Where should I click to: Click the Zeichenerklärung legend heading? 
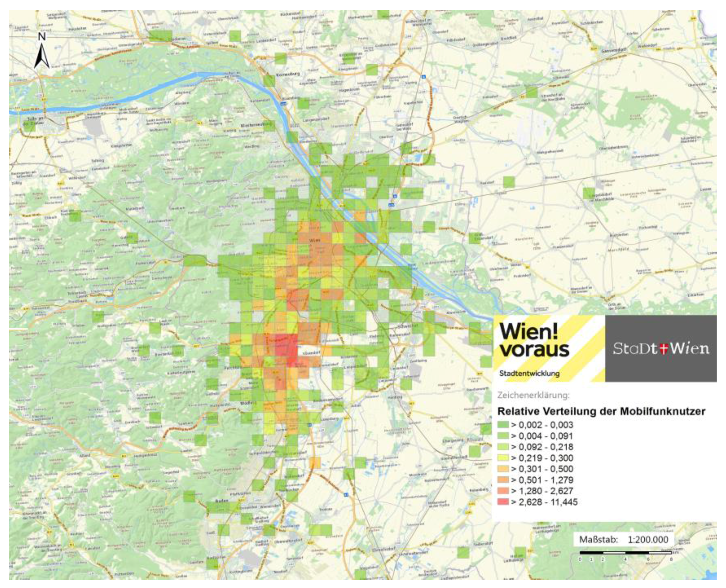coord(533,395)
